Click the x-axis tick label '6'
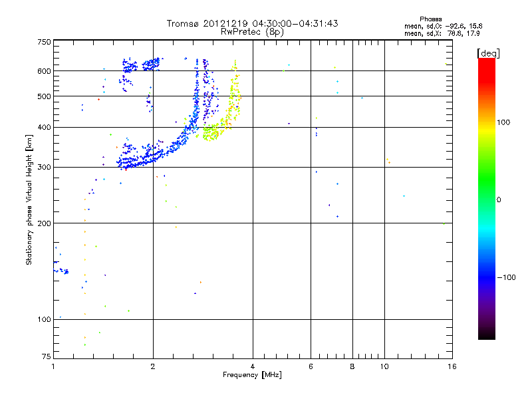The width and height of the screenshot is (532, 399). point(311,366)
